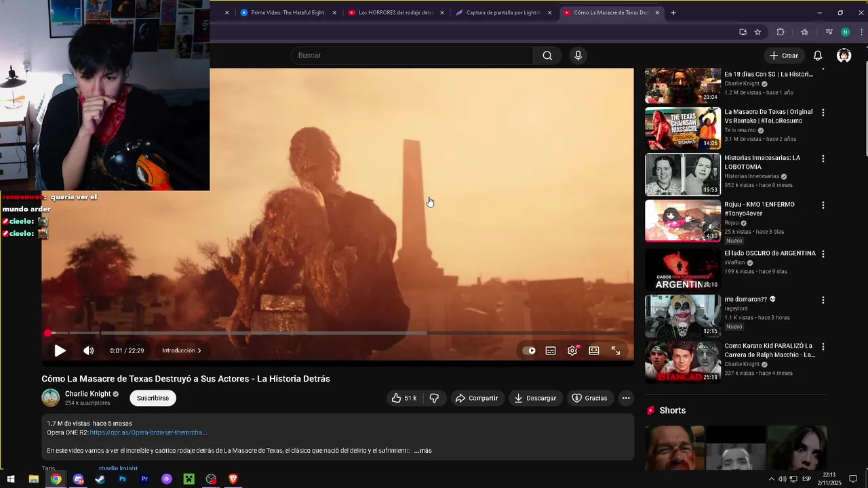Open File Explorer from the taskbar
Image resolution: width=868 pixels, height=488 pixels.
click(x=33, y=479)
